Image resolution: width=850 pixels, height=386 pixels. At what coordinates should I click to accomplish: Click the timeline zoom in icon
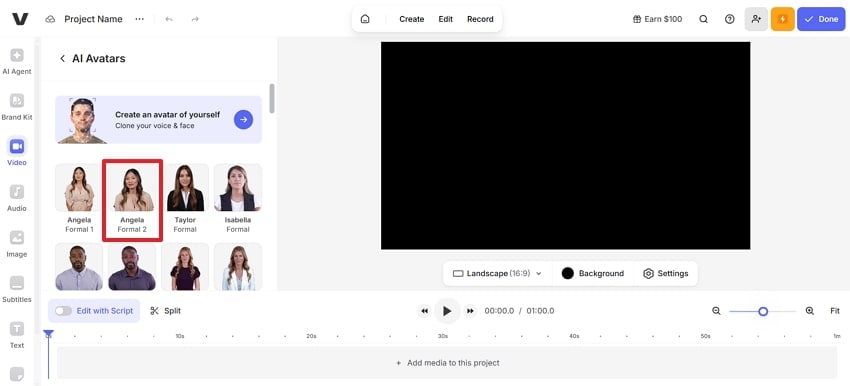click(x=810, y=311)
